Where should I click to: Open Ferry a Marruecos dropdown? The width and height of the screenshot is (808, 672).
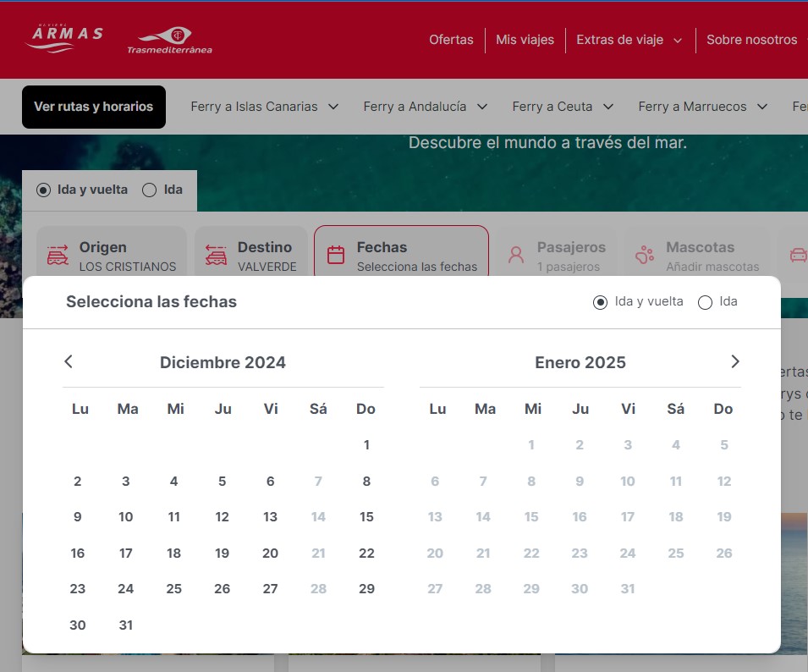point(702,107)
